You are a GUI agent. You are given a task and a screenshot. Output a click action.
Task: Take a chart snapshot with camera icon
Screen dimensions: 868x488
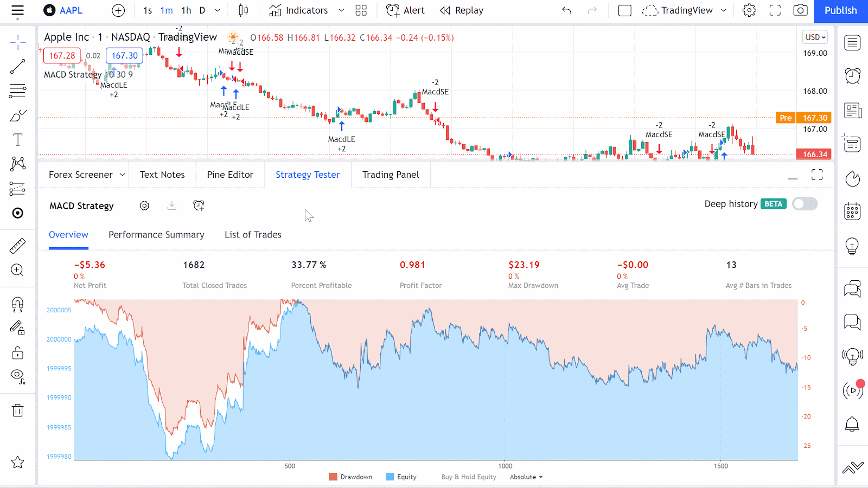pos(800,10)
